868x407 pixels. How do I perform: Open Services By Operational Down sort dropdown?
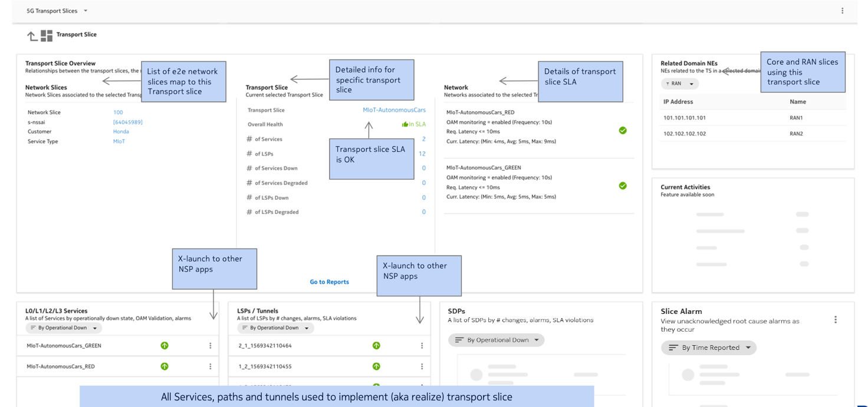click(64, 328)
